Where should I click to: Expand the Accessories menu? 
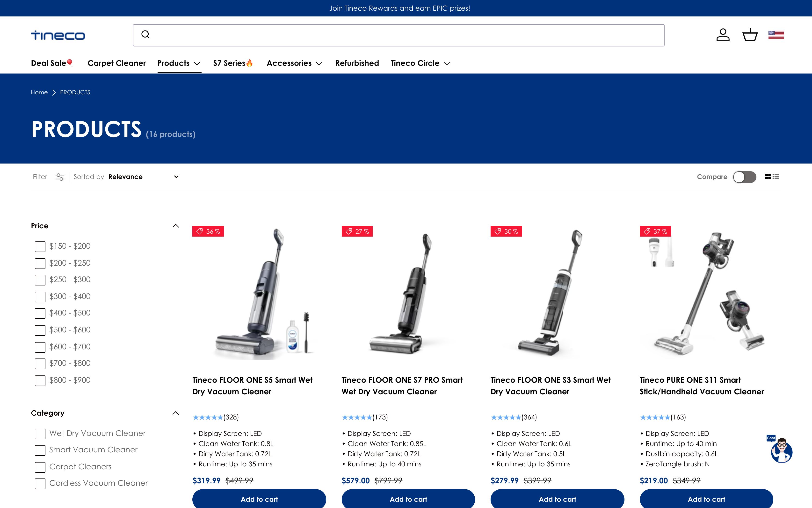(x=295, y=63)
